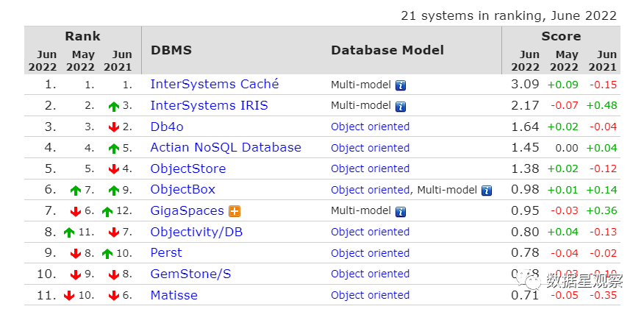Click Multi-model text in GigaSpaces row
Screen dimensions: 644x309
(361, 211)
